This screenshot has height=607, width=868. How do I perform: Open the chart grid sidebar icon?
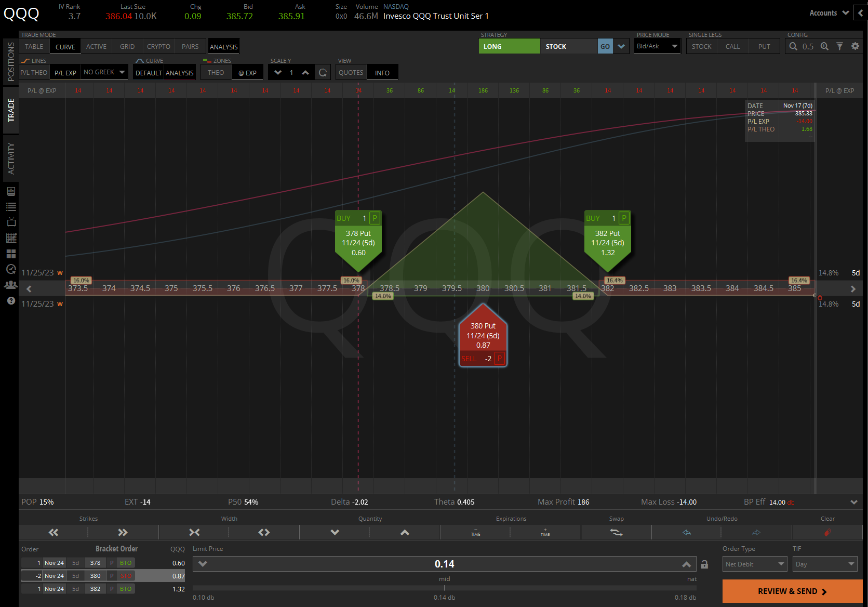click(11, 238)
